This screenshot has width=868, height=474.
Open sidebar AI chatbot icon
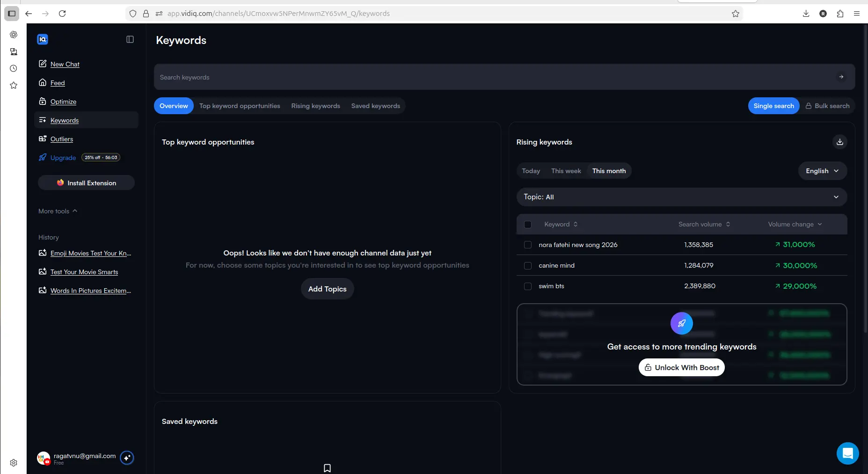[x=14, y=35]
